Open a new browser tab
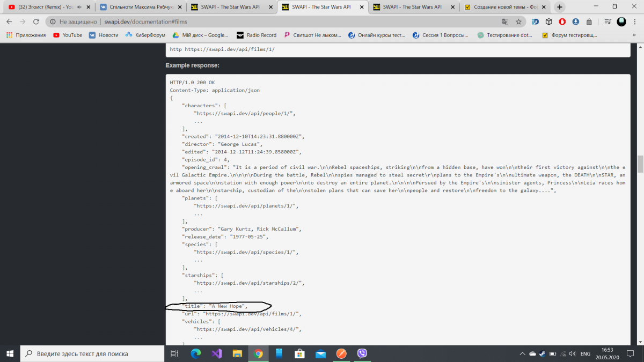Viewport: 644px width, 362px height. click(x=560, y=7)
